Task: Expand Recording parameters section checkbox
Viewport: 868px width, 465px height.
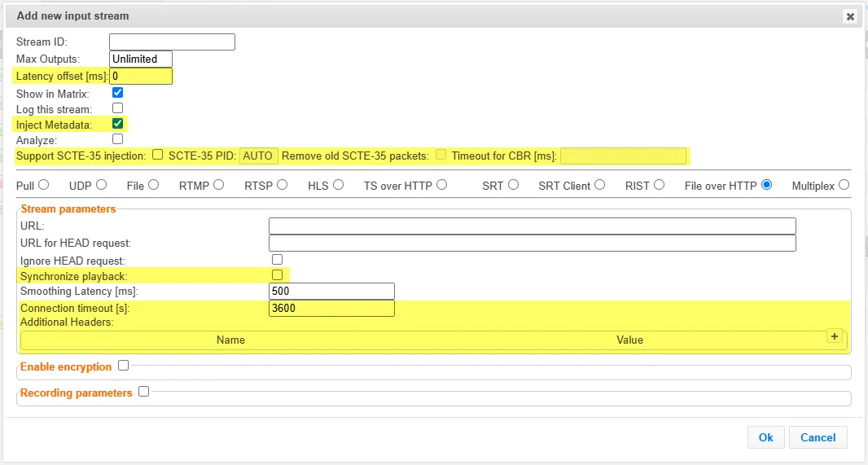Action: [x=144, y=392]
